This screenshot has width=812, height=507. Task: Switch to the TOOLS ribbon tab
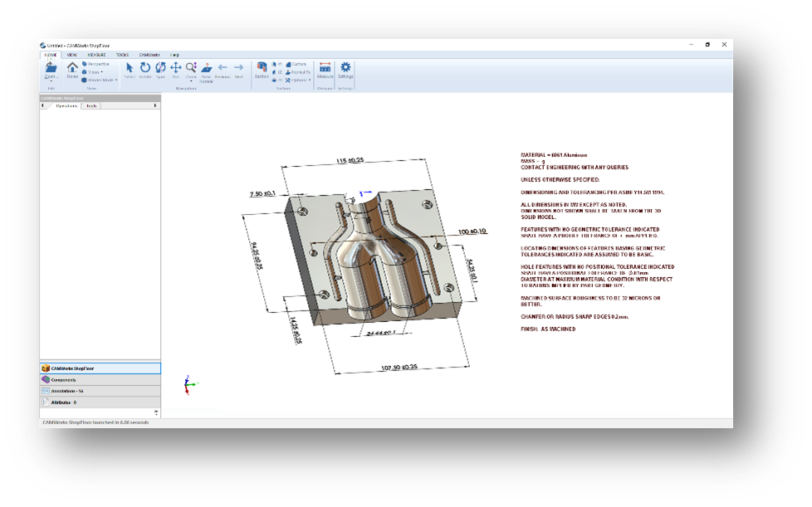(122, 55)
